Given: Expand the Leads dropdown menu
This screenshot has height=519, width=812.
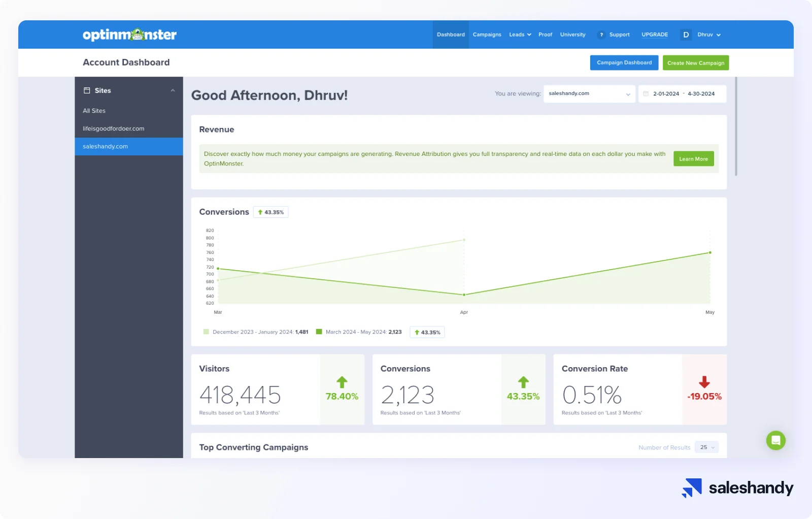Looking at the screenshot, I should 520,35.
